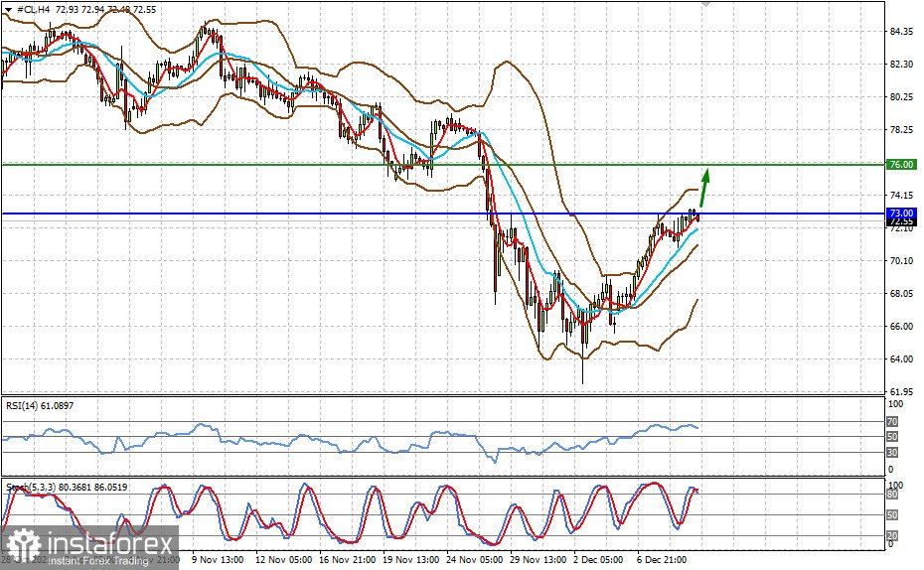The image size is (924, 570).
Task: Click the Stochastic 20 level label
Action: click(x=892, y=536)
